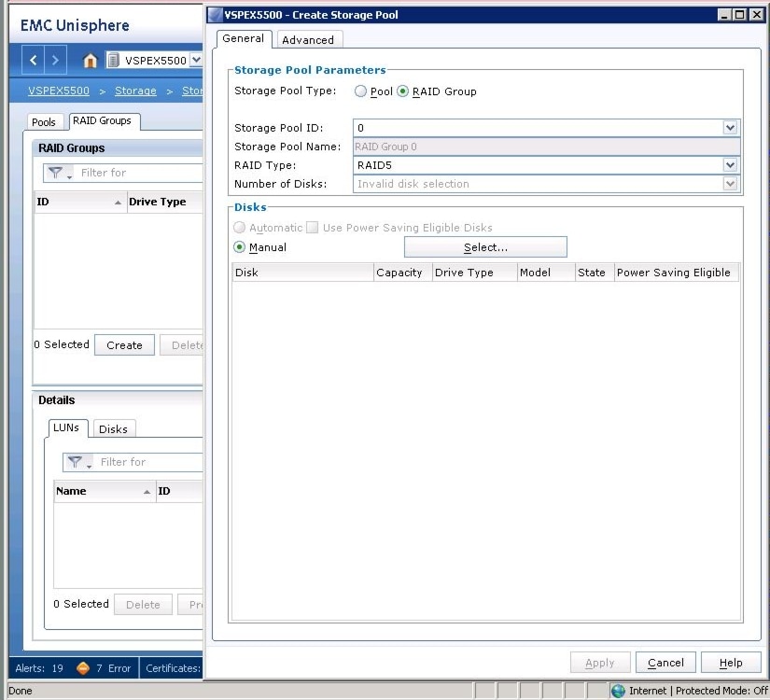Click the RAID Groups filter funnel icon

(57, 173)
